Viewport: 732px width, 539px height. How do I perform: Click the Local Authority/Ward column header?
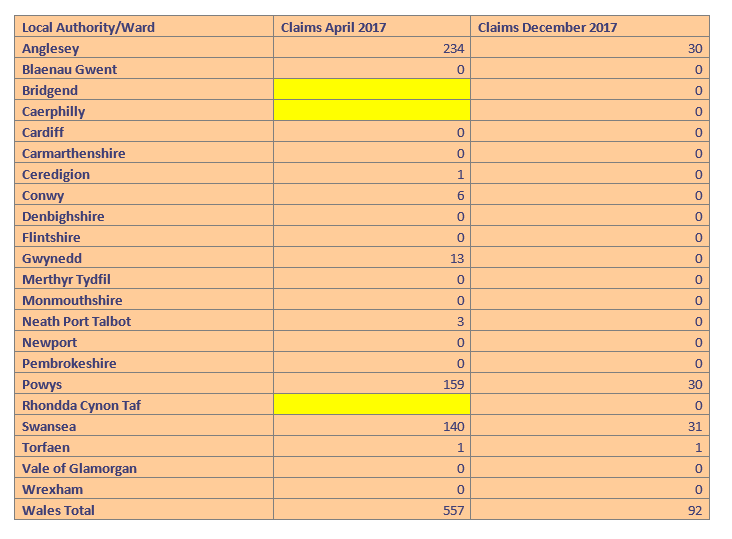(x=88, y=27)
